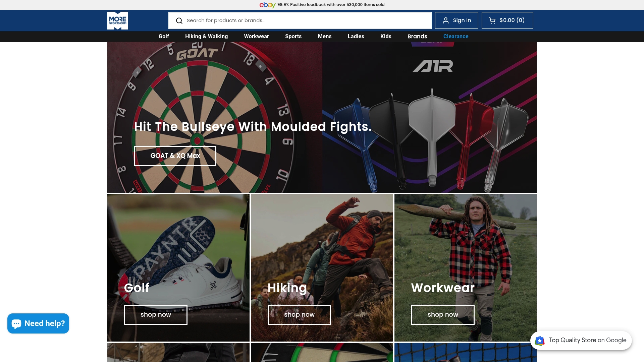Click the search magnifier icon
Image resolution: width=644 pixels, height=362 pixels.
[x=179, y=21]
